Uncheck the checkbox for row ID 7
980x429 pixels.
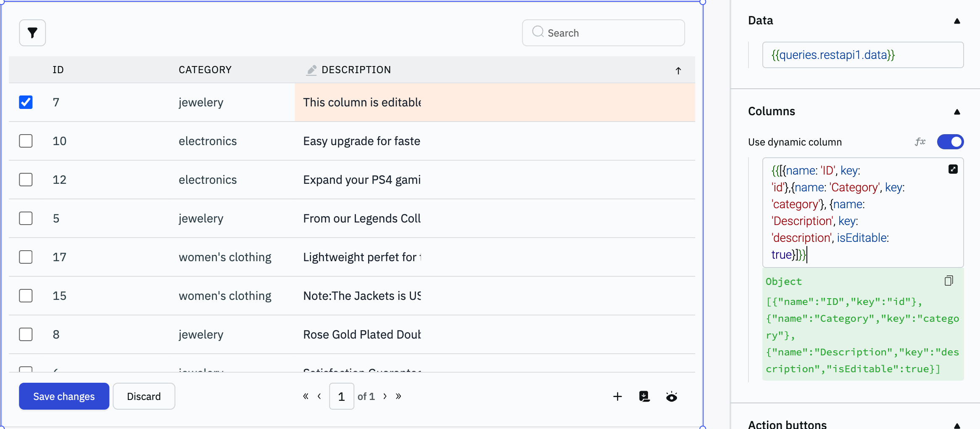[x=26, y=102]
